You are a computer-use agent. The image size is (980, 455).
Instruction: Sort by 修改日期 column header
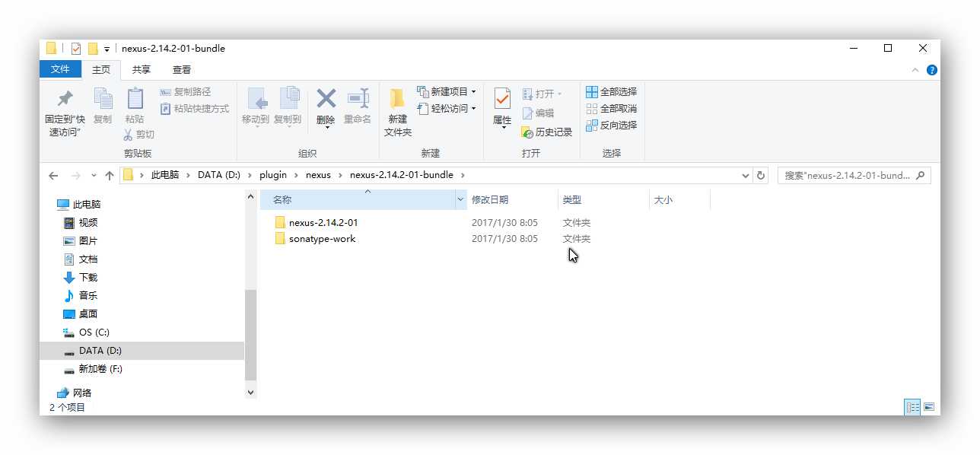pos(512,200)
